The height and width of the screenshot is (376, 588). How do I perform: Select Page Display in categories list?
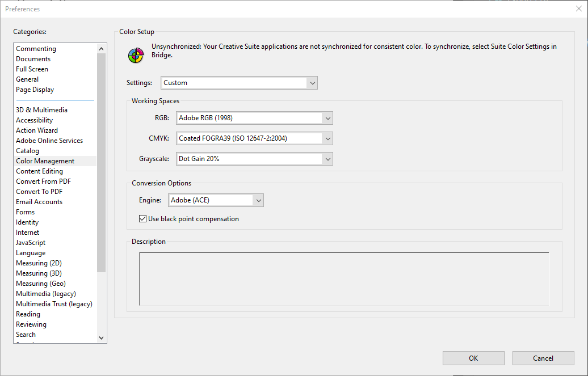(x=35, y=90)
